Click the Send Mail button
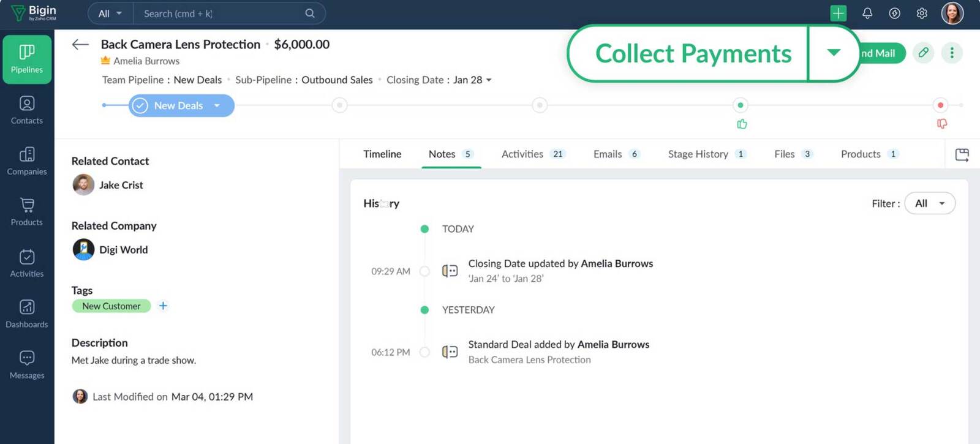The image size is (980, 444). pos(882,53)
